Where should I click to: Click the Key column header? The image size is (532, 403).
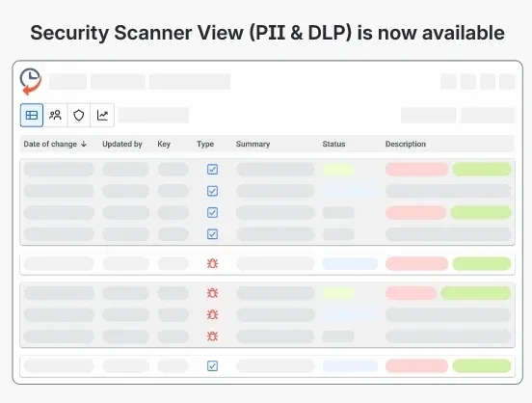point(164,144)
